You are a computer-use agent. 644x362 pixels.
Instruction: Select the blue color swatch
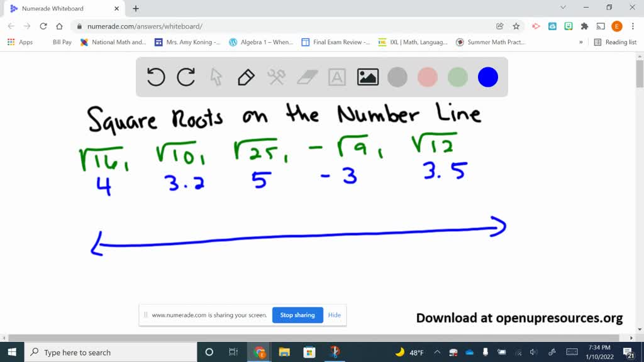487,77
